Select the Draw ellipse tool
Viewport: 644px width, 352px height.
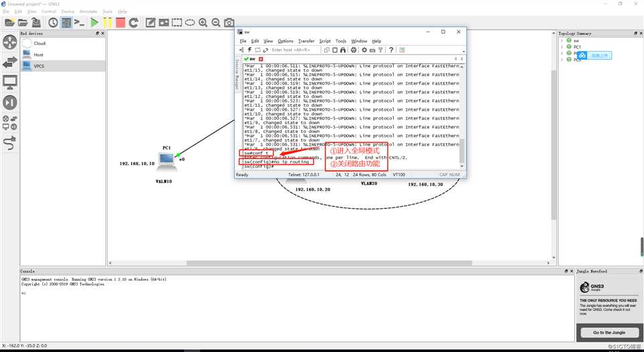(190, 23)
